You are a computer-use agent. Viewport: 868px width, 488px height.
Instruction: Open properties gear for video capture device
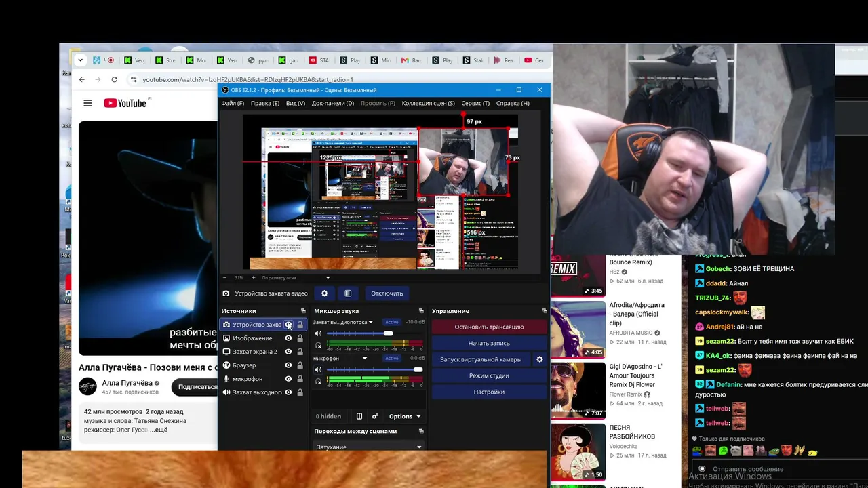(x=324, y=293)
